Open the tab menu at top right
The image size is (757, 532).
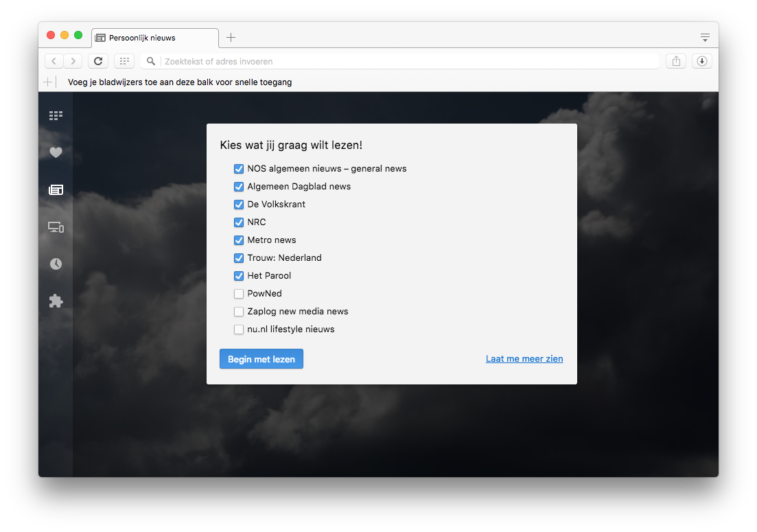705,37
